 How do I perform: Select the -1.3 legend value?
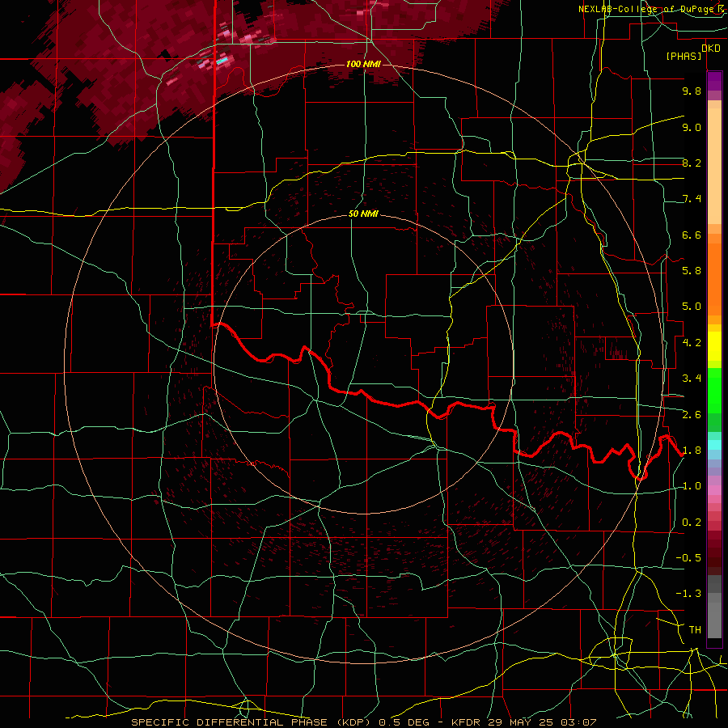(688, 594)
